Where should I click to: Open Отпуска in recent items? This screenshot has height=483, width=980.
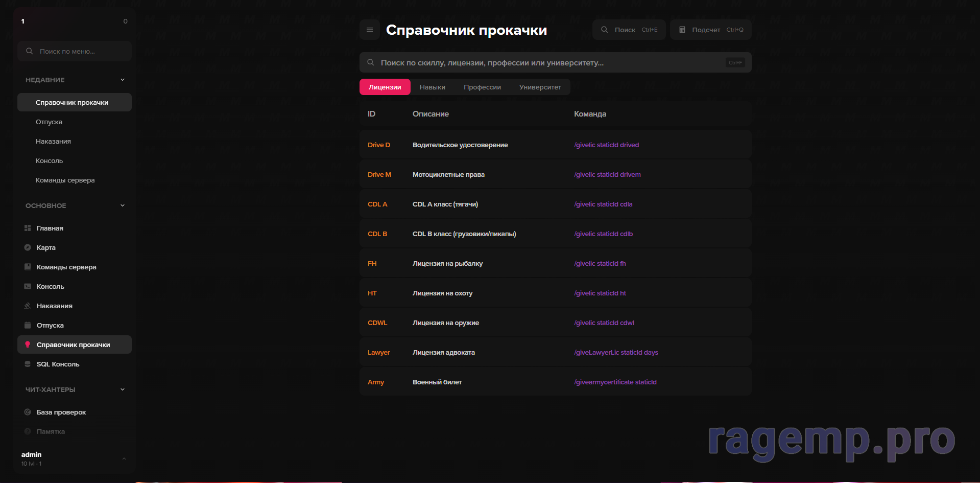(75, 122)
